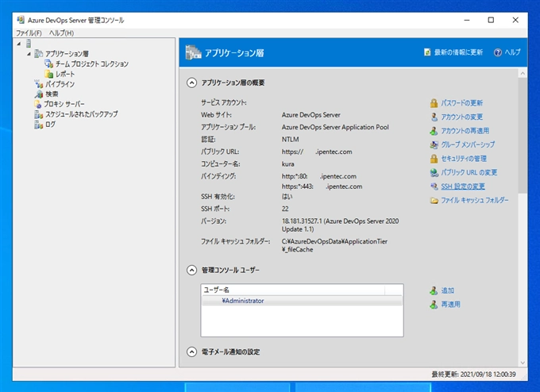Open the ヘルプ(H) menu
540x392 pixels.
[61, 33]
